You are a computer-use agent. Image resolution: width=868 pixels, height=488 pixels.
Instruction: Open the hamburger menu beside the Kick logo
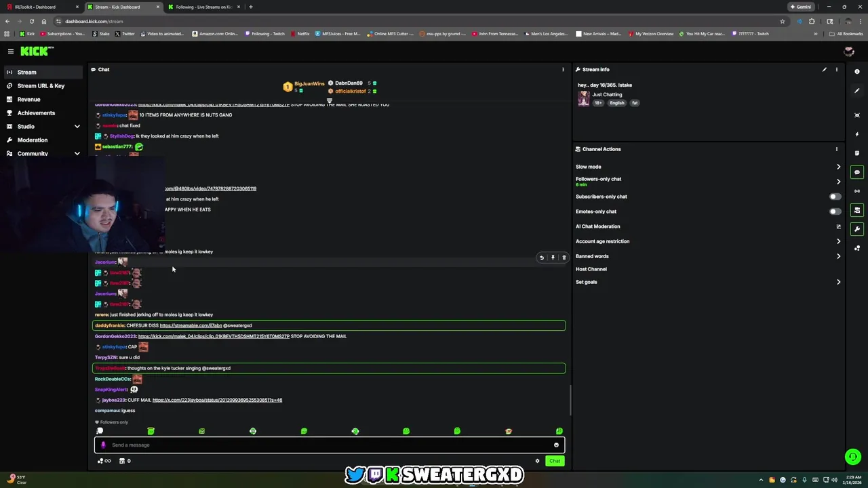pyautogui.click(x=11, y=52)
